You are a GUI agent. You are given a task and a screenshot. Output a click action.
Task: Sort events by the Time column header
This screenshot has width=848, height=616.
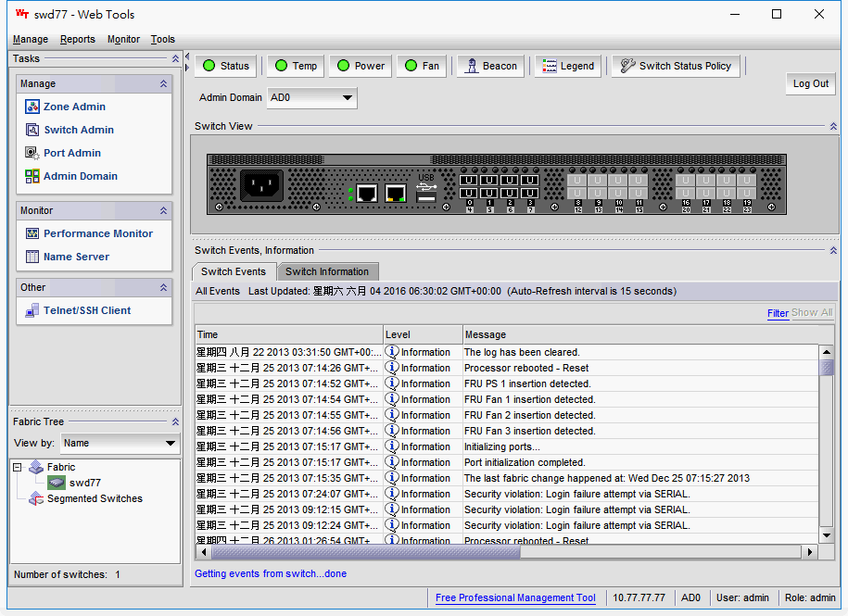(x=289, y=334)
